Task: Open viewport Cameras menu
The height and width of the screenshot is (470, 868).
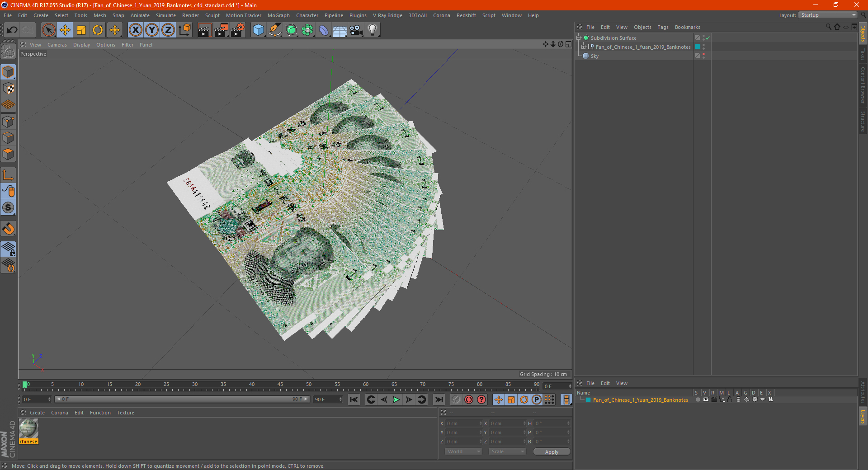Action: point(57,45)
